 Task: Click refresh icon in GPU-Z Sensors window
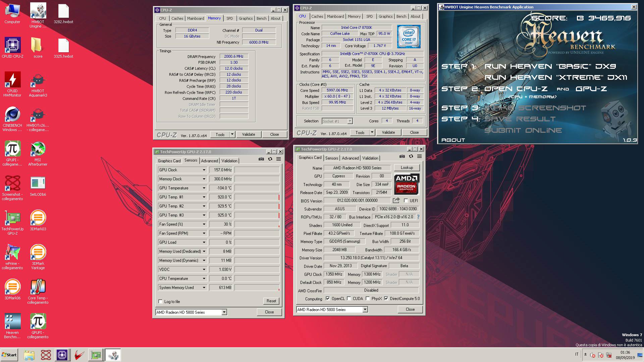(x=270, y=159)
